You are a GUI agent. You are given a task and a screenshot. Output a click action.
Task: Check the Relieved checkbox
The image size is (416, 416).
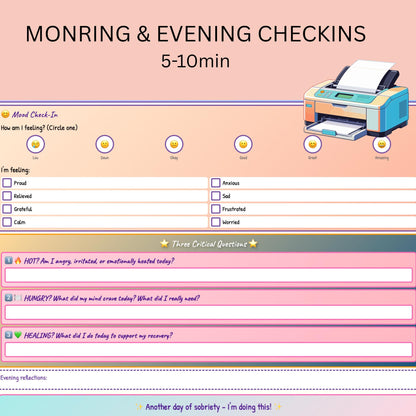(7, 196)
